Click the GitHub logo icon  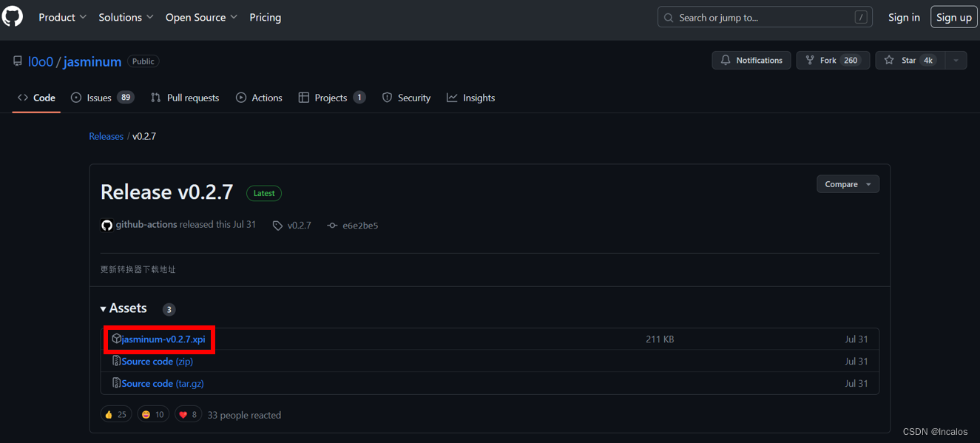tap(12, 17)
